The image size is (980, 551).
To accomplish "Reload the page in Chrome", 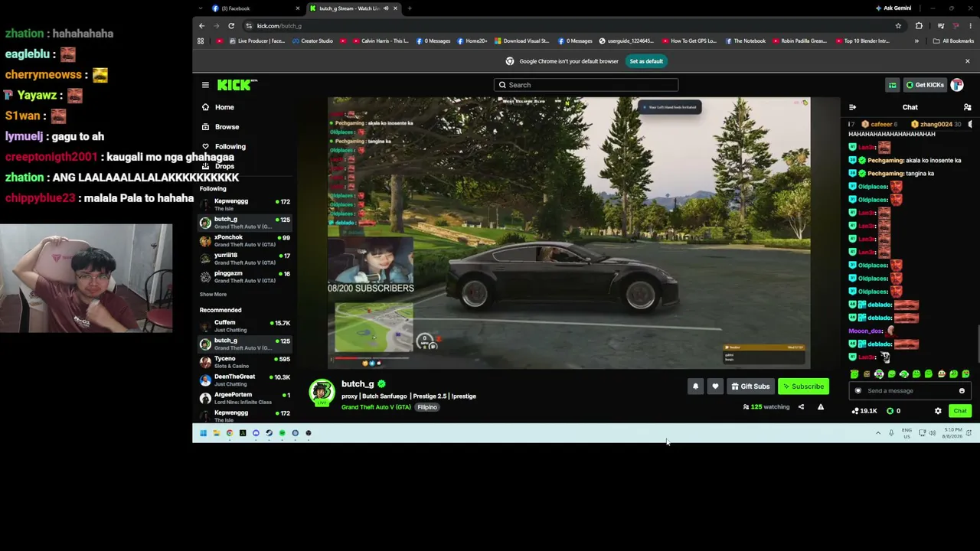I will tap(231, 26).
